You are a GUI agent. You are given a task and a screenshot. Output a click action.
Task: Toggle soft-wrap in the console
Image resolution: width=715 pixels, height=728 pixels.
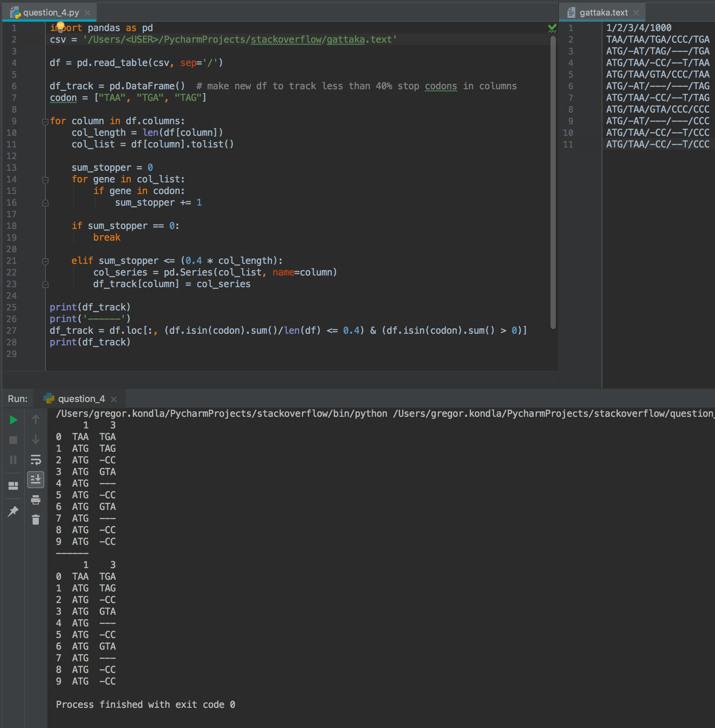pyautogui.click(x=36, y=460)
